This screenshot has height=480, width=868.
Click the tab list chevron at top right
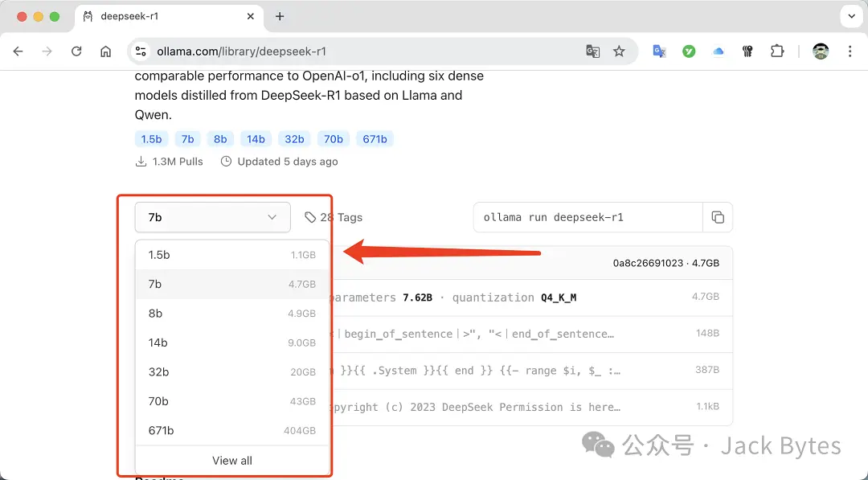point(851,16)
